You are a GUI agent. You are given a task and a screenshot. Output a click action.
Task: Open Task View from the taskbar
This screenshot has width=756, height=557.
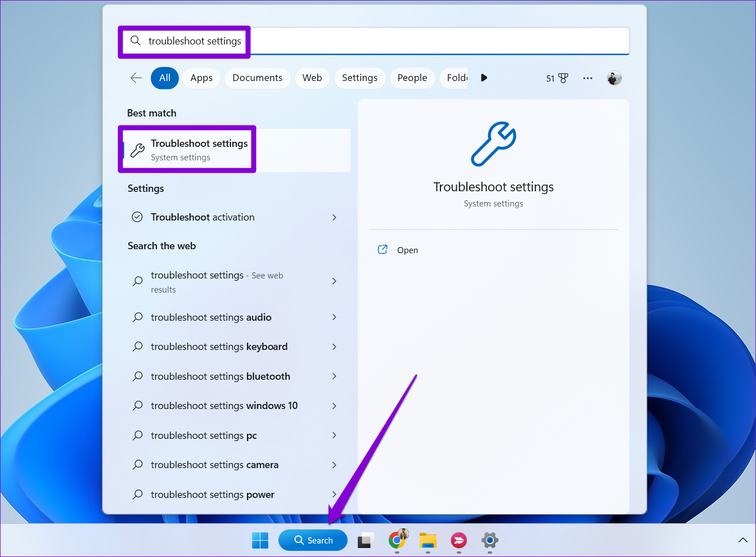click(365, 540)
